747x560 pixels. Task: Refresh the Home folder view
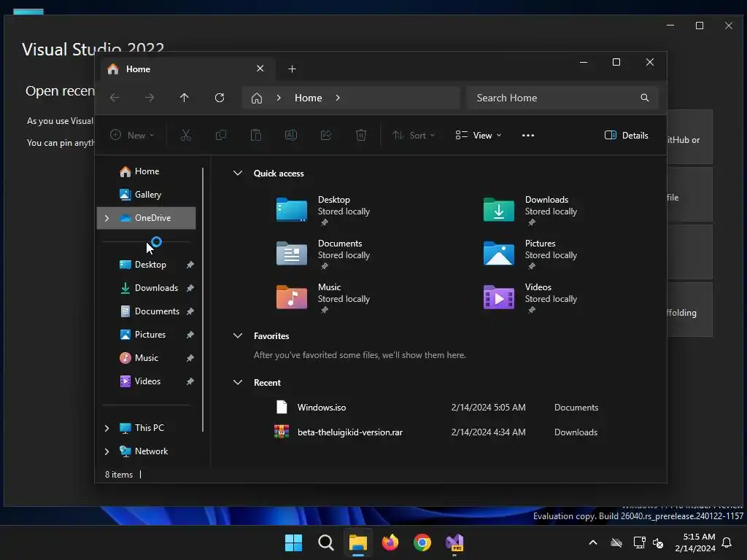pos(220,98)
